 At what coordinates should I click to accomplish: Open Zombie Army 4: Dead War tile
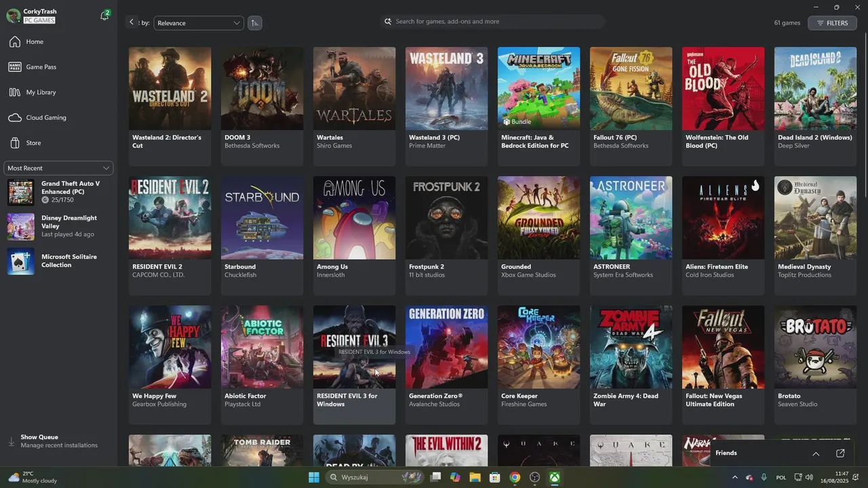click(631, 365)
